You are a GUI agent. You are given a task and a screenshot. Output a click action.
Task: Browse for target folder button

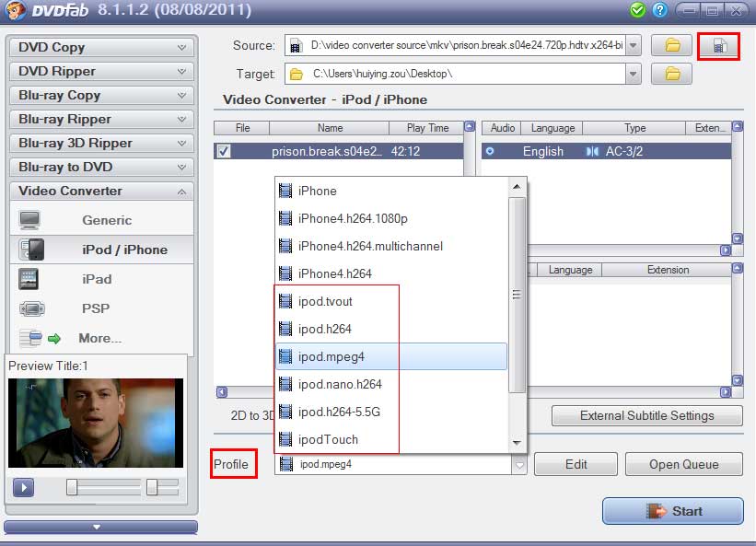tap(671, 74)
